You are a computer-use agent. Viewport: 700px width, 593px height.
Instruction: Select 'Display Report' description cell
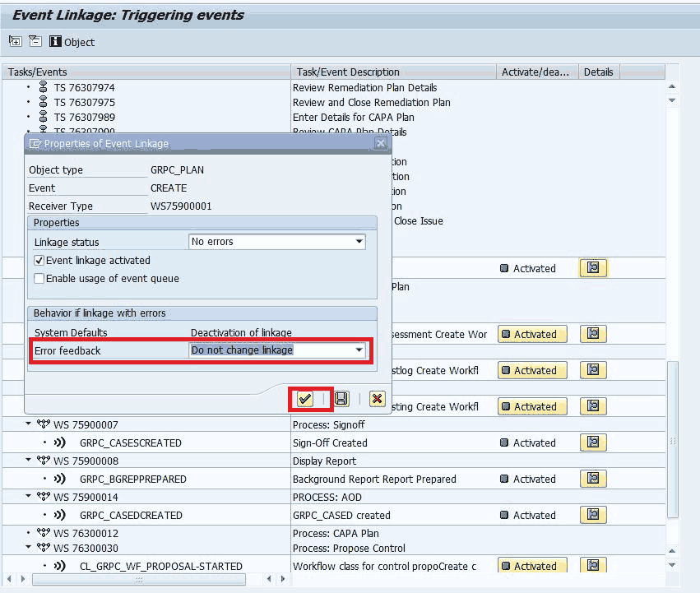[325, 461]
